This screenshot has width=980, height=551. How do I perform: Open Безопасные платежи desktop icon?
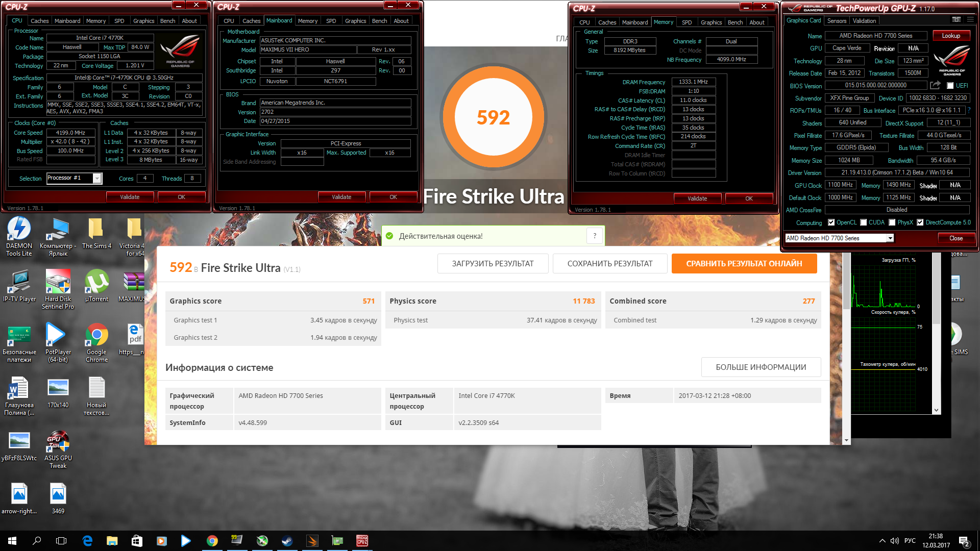(x=19, y=343)
